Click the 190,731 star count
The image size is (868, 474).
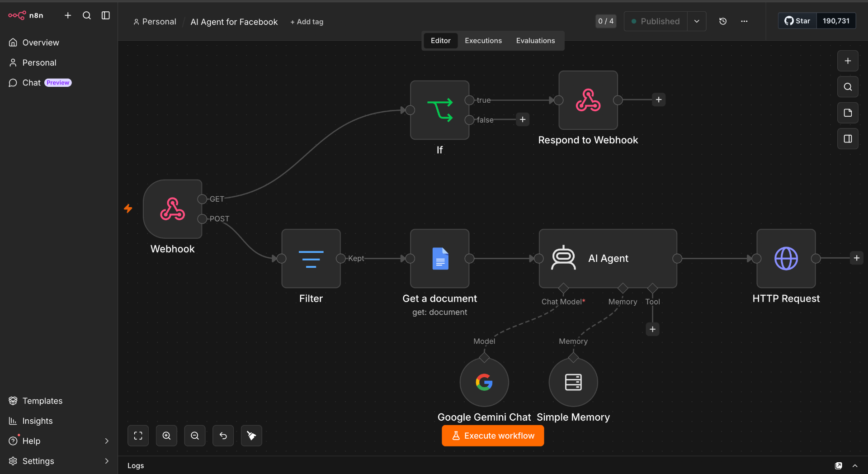point(836,21)
